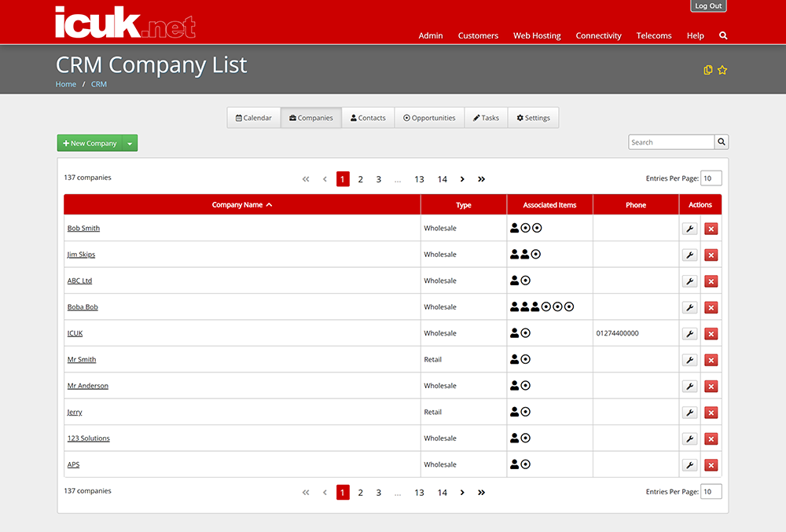The width and height of the screenshot is (786, 532).
Task: Go to page 14 in top pagination
Action: tap(442, 179)
